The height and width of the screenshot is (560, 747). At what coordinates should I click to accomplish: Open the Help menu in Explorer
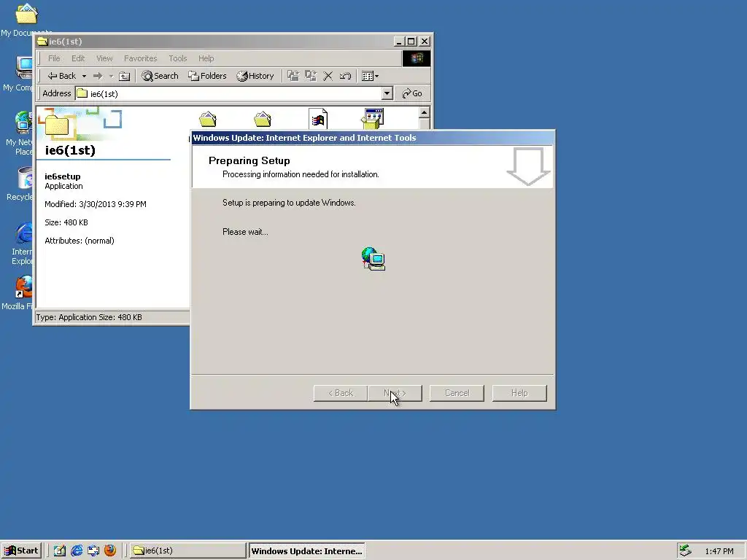[206, 58]
